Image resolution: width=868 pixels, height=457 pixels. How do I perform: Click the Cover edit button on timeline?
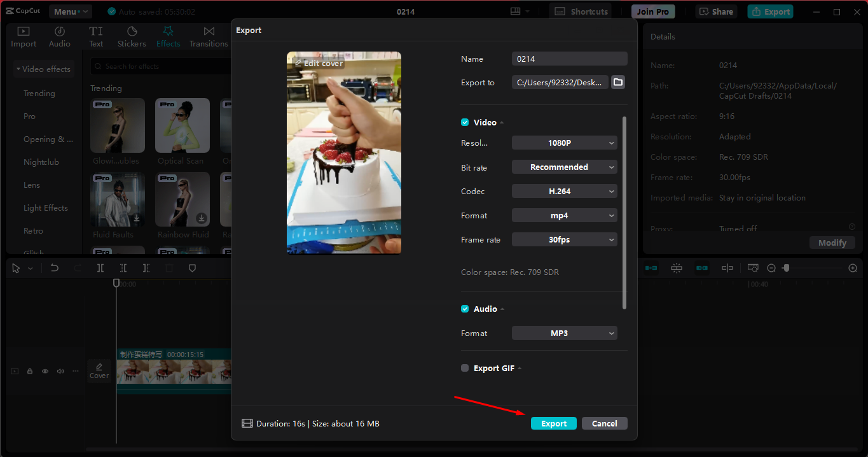point(99,370)
